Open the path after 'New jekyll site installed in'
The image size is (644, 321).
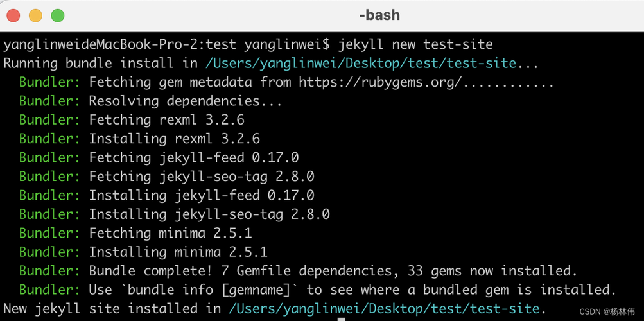[x=383, y=309]
